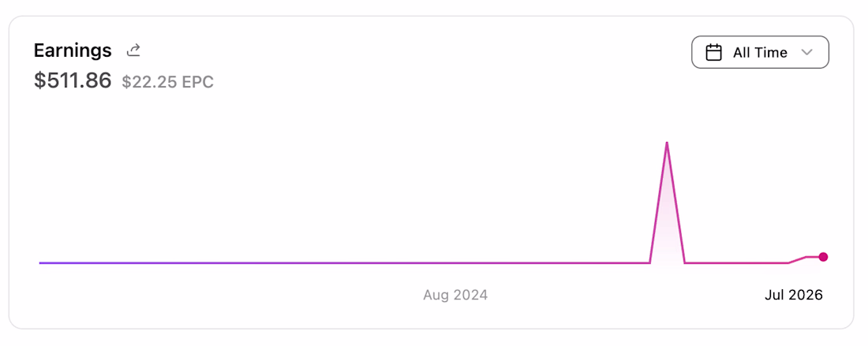Screen dimensions: 868x346
Task: Click the peak of the earnings spike
Action: coord(667,143)
